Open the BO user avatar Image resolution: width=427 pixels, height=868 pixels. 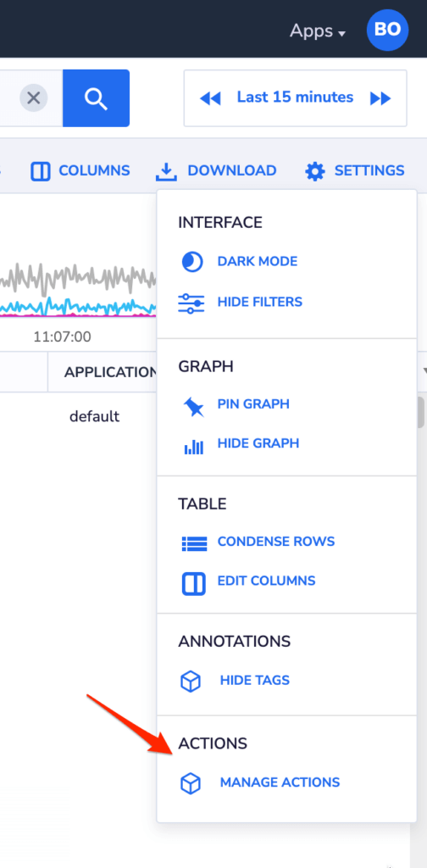(x=388, y=30)
